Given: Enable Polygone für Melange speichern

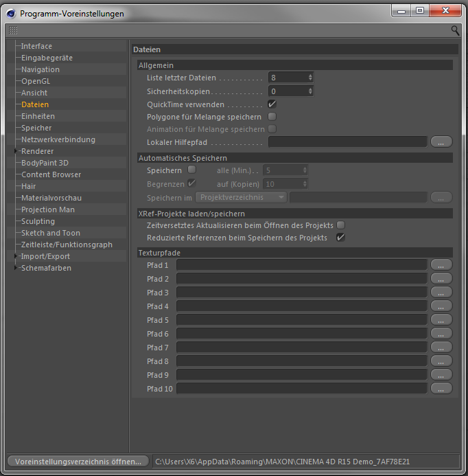Looking at the screenshot, I should click(272, 117).
